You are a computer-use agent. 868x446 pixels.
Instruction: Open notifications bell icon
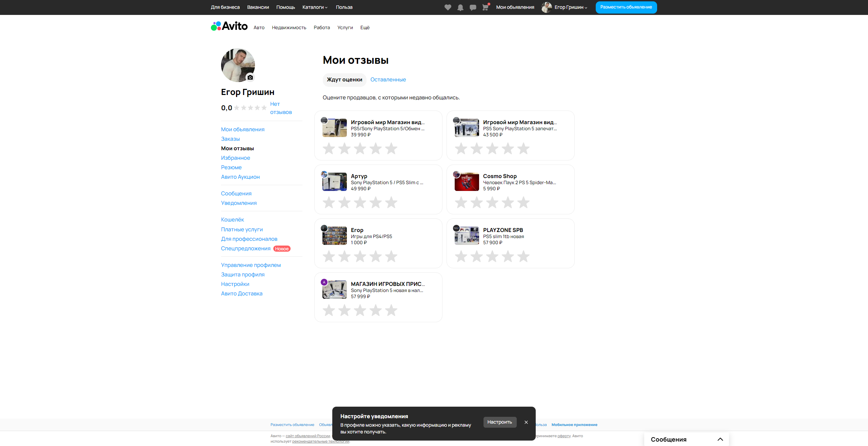point(460,7)
